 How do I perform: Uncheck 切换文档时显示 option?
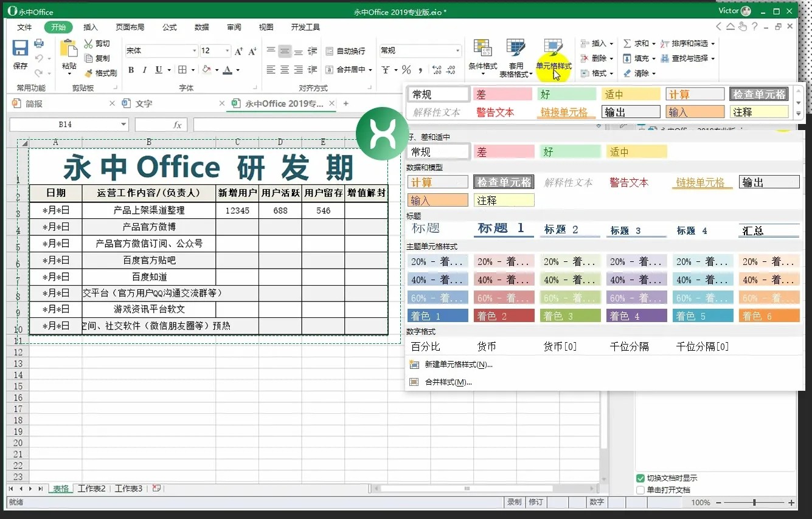pos(640,478)
